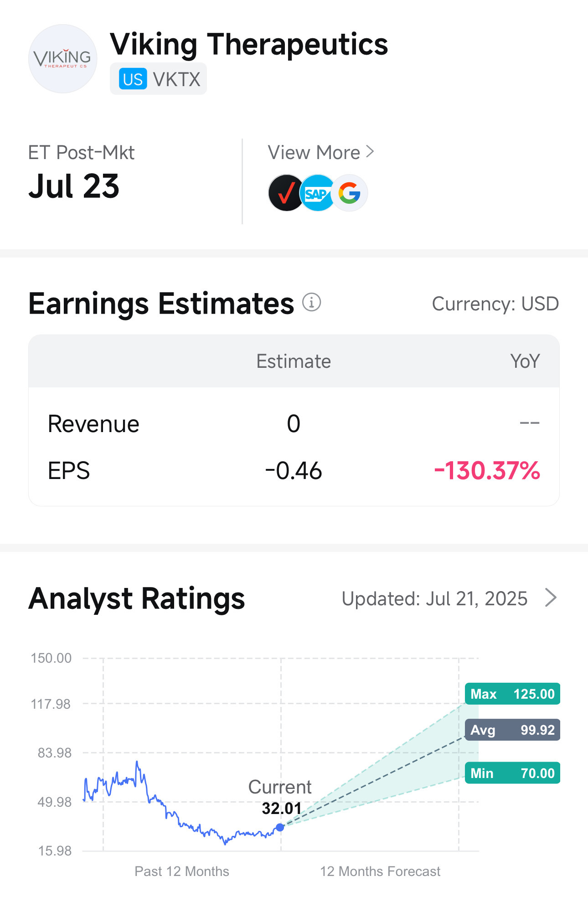Screen dimensions: 588x912
Task: Tap the -130.37% YoY value
Action: tap(487, 470)
